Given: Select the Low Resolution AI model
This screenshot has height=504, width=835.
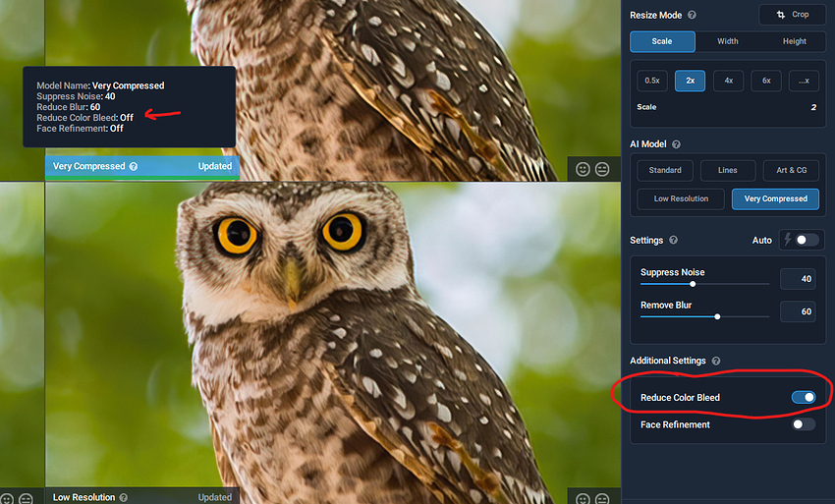Looking at the screenshot, I should (681, 198).
